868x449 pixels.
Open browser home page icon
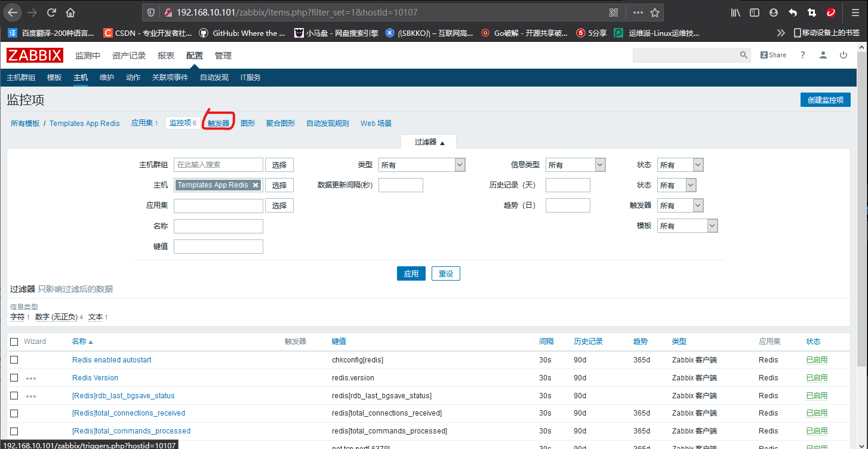[x=70, y=13]
